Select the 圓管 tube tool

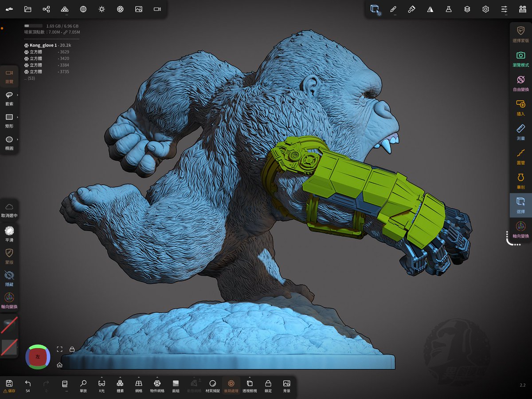521,156
